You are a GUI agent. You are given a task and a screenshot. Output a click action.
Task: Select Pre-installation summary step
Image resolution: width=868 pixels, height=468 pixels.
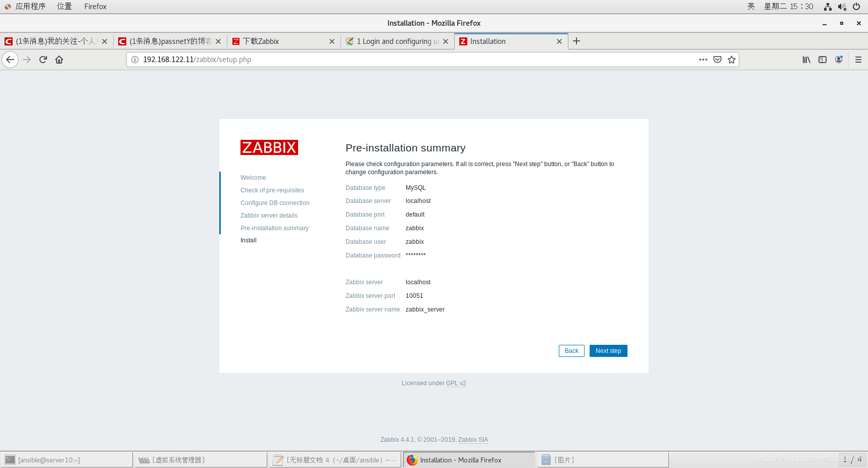pos(274,228)
